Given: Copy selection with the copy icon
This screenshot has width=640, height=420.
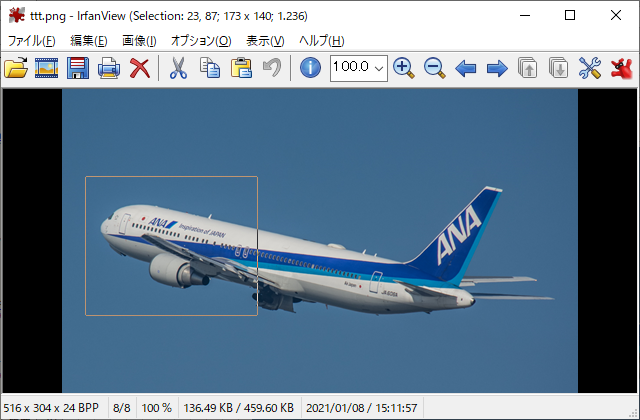Looking at the screenshot, I should (x=210, y=68).
